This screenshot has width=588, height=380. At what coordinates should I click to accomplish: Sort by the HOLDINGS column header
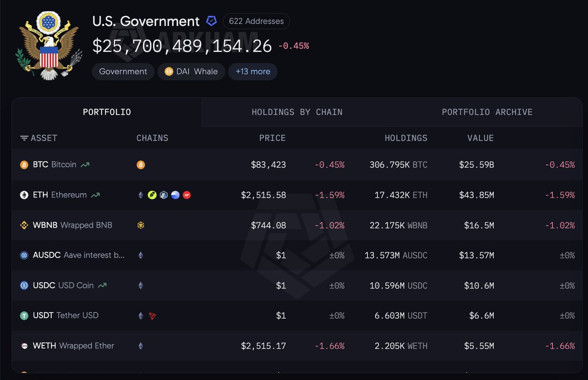pos(406,138)
